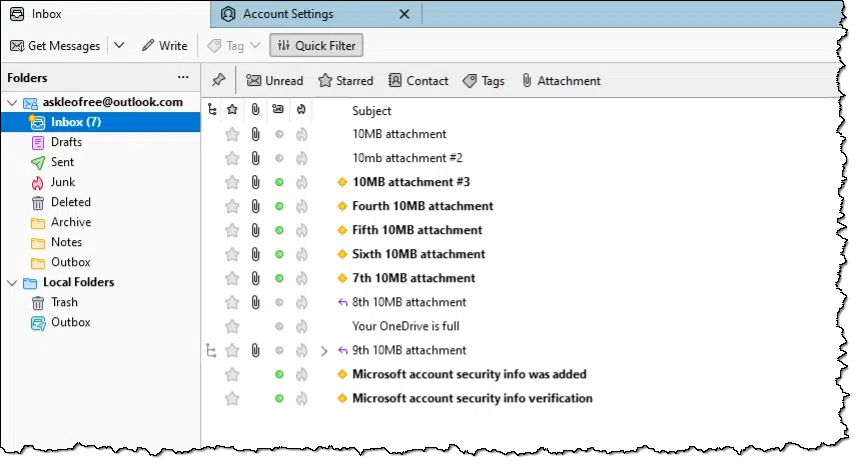Viewport: 857px width, 464px height.
Task: Enable the Starred quick filter
Action: click(x=345, y=81)
